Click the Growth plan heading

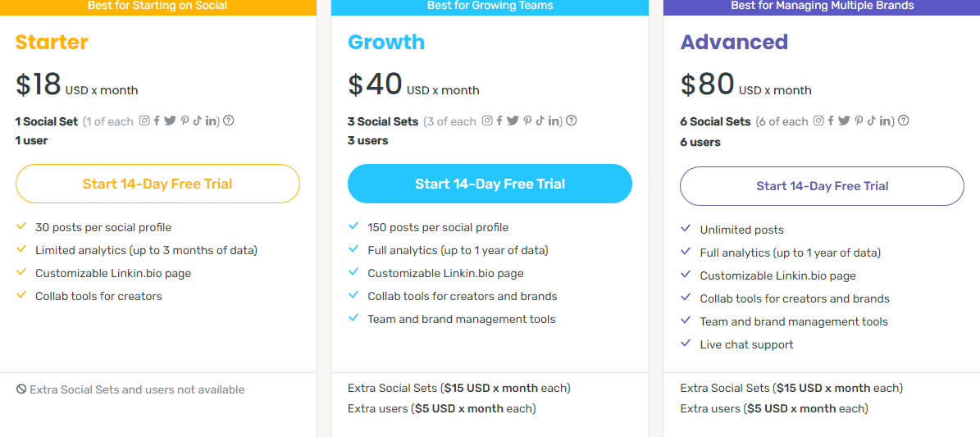tap(386, 42)
